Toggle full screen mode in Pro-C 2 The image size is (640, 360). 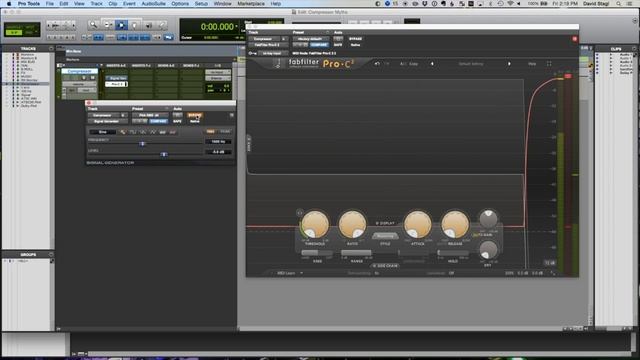(x=549, y=64)
